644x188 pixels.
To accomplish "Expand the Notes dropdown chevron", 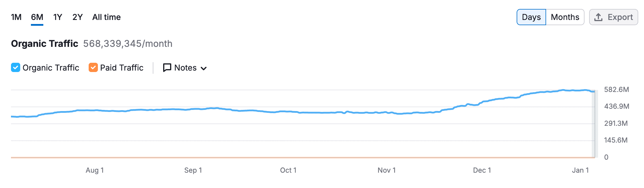I will [204, 68].
